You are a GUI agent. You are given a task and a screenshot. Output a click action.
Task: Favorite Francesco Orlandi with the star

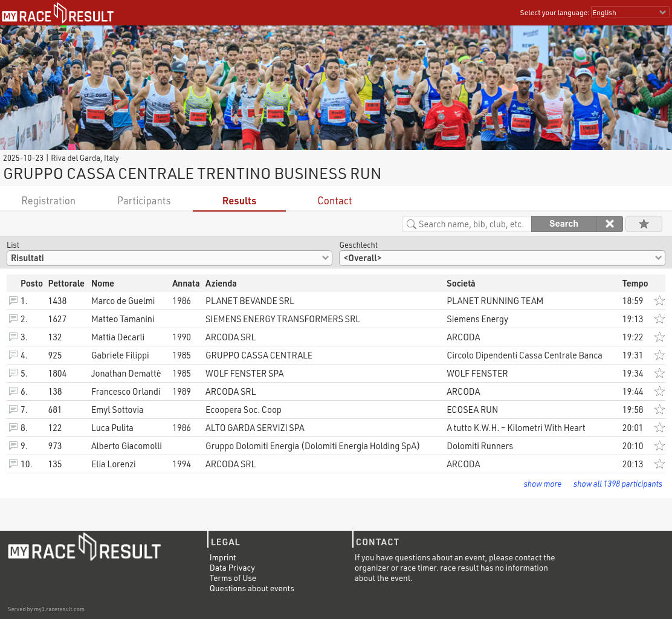point(659,391)
